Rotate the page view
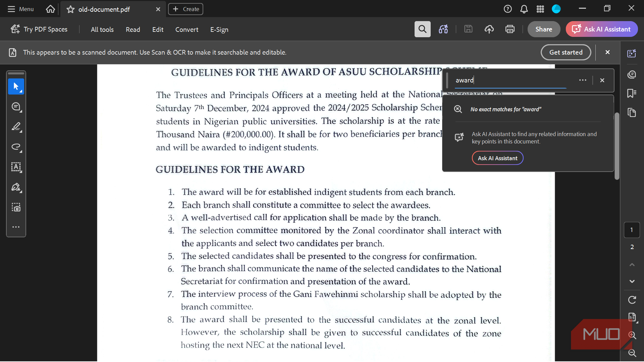This screenshot has width=644, height=362. pyautogui.click(x=632, y=300)
